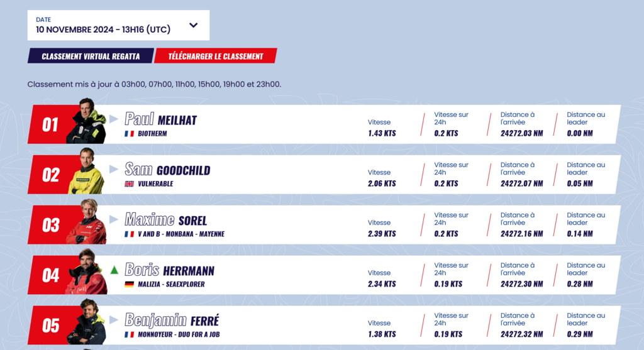This screenshot has height=350, width=644.
Task: Click the French flag beside Monnoyeur - Duo for a Job
Action: [130, 334]
